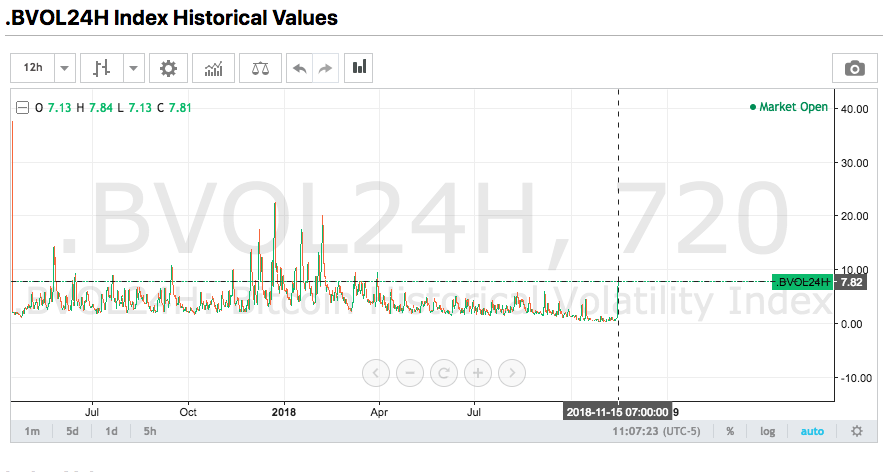
Task: Toggle percentage scale mode
Action: [730, 431]
